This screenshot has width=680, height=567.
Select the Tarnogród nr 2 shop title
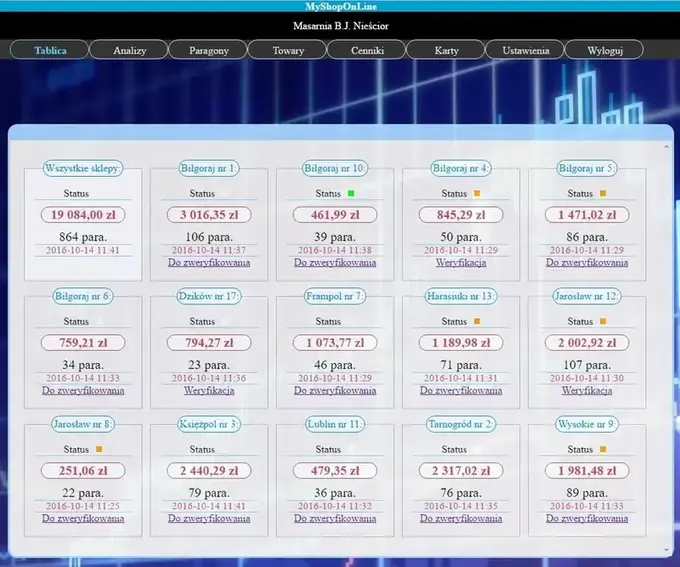(461, 424)
